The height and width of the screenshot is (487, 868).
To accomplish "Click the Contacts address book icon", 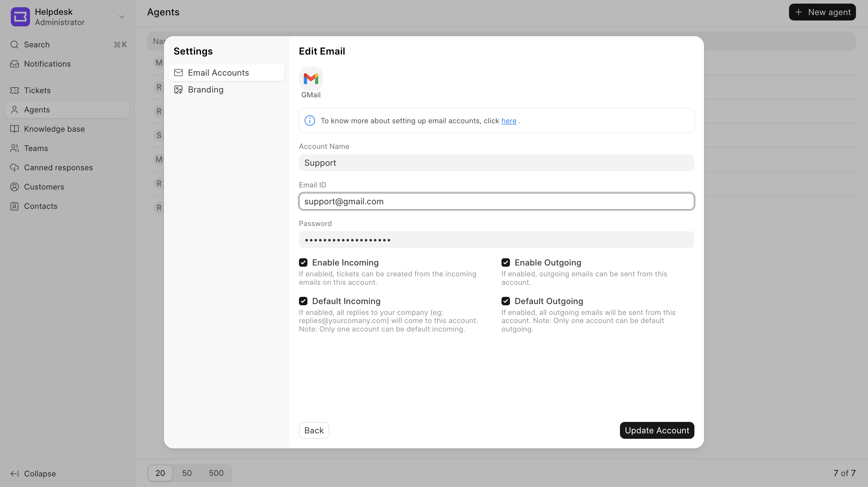I will pos(14,206).
